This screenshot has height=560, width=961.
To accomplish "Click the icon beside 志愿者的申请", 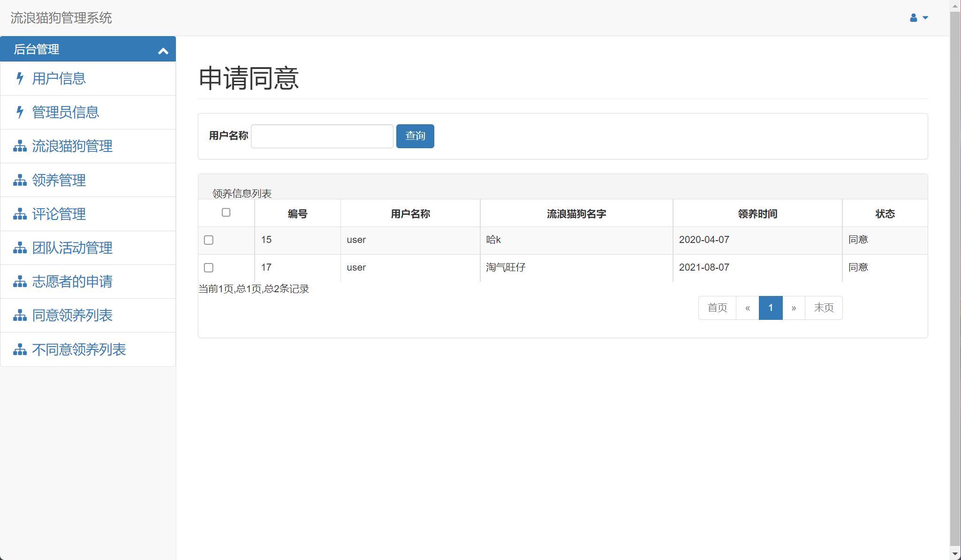I will 19,281.
